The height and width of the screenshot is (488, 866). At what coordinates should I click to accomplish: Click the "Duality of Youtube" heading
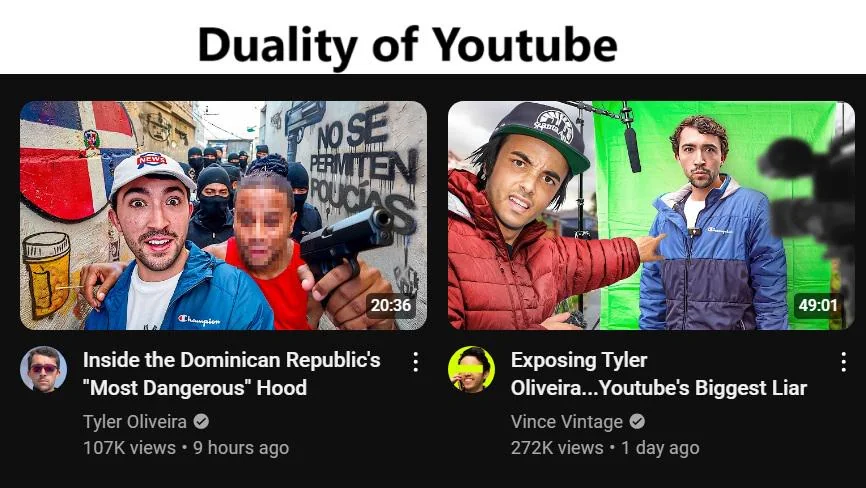tap(408, 44)
